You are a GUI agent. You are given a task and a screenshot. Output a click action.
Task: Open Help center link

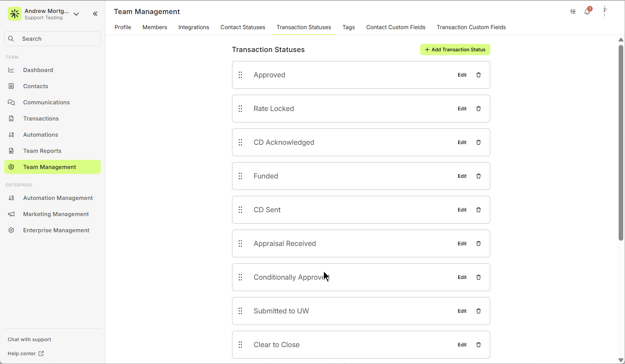26,353
